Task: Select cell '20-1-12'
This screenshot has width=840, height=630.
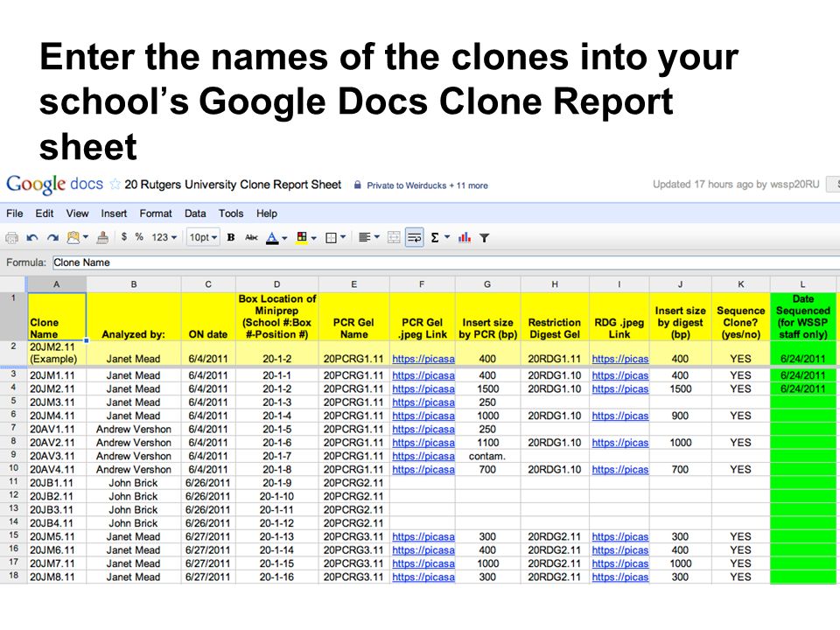Action: [276, 523]
